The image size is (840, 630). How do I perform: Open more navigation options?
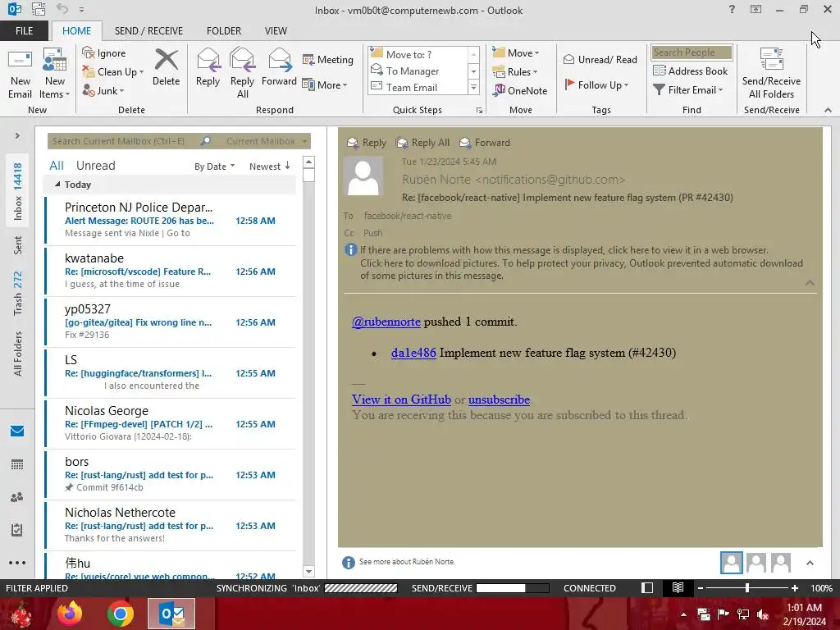[x=17, y=563]
